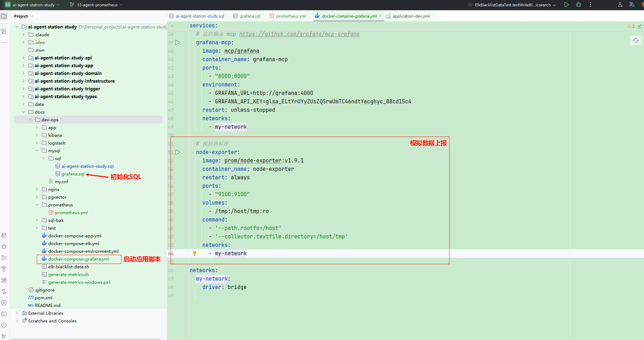Select generate-metrics.sh in project tree
644x340 pixels.
(68, 275)
